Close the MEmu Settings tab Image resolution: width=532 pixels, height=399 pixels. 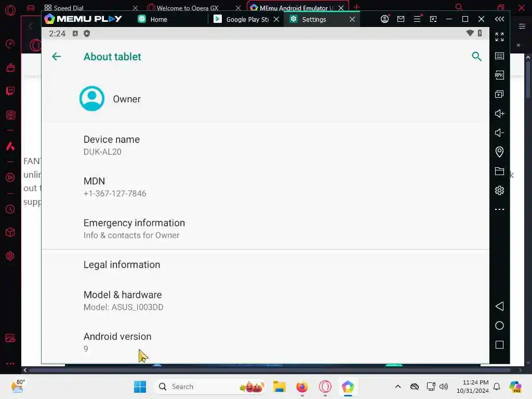click(352, 19)
